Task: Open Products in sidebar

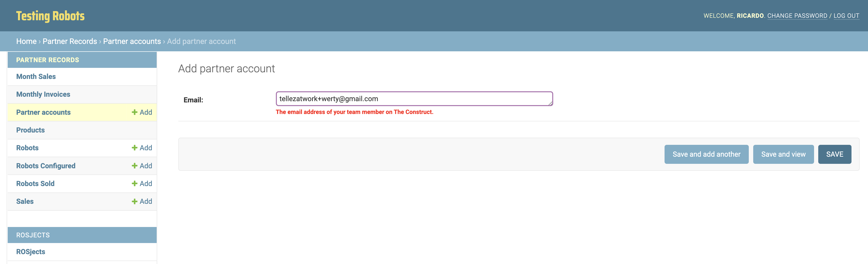Action: click(30, 130)
